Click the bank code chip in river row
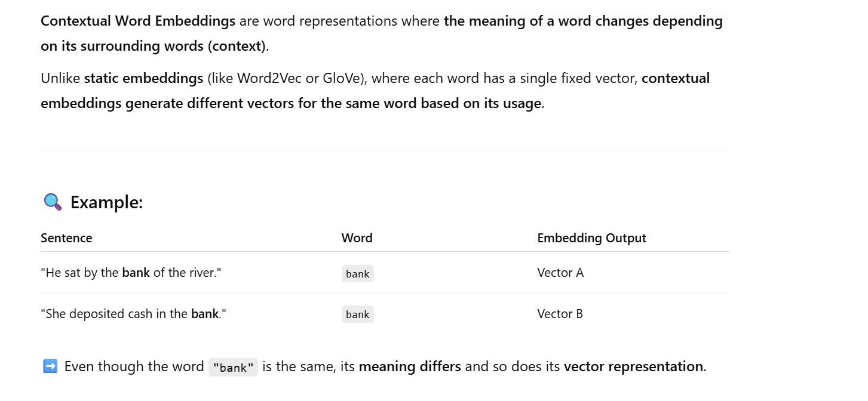Screen dimensions: 868x401 click(357, 274)
